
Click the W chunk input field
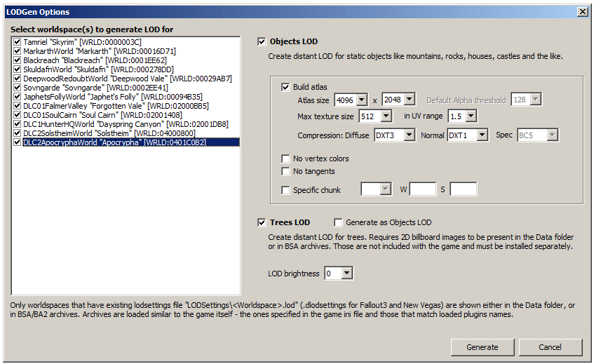(423, 189)
